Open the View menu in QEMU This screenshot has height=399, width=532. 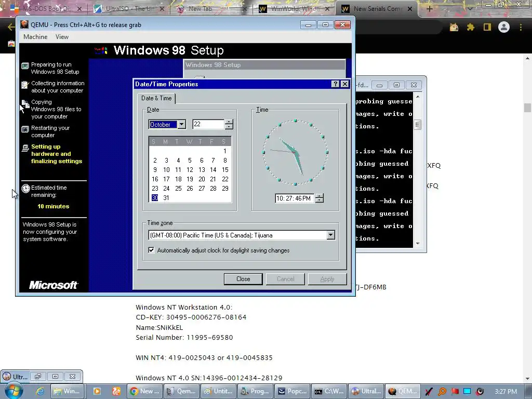(x=62, y=37)
